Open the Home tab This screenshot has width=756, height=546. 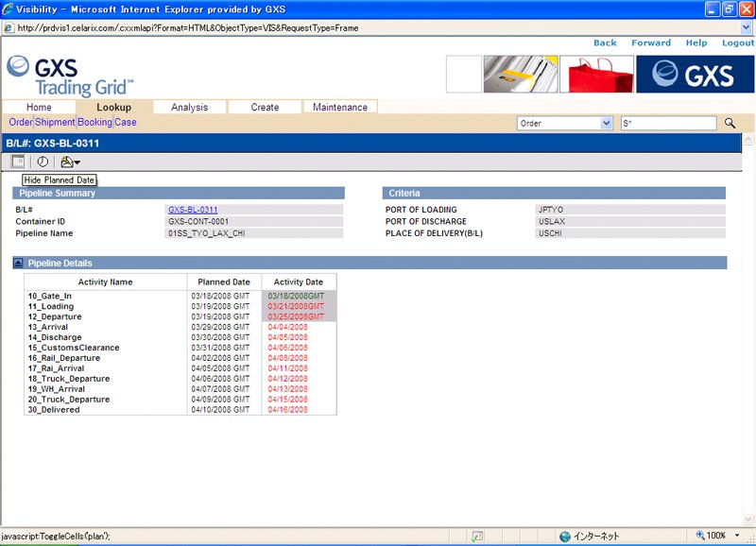click(x=39, y=107)
